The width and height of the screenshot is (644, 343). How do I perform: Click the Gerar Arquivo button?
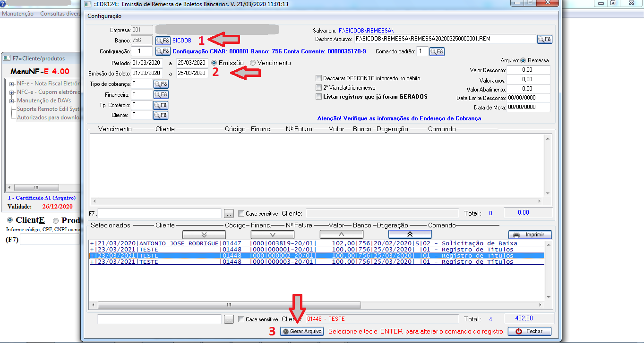point(302,332)
